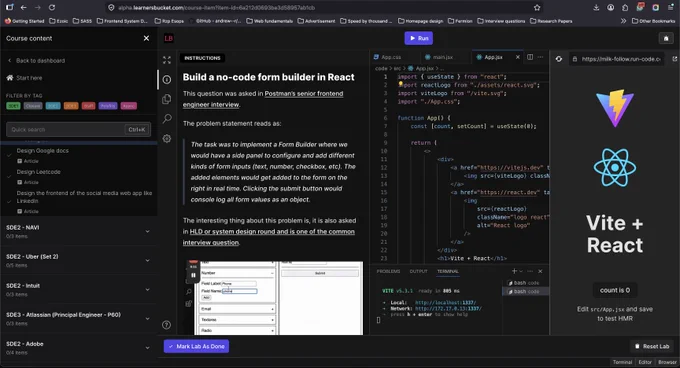Go back to dashboard
This screenshot has width=680, height=368.
coord(37,61)
